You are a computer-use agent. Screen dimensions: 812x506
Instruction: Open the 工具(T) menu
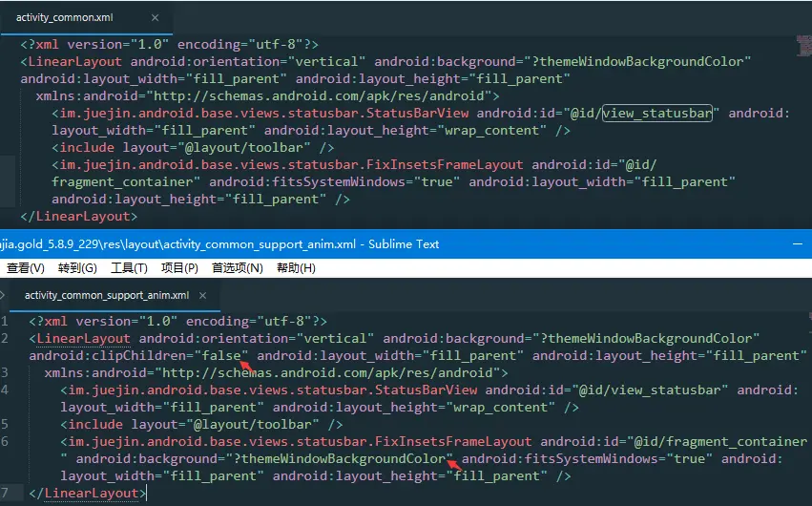coord(129,267)
